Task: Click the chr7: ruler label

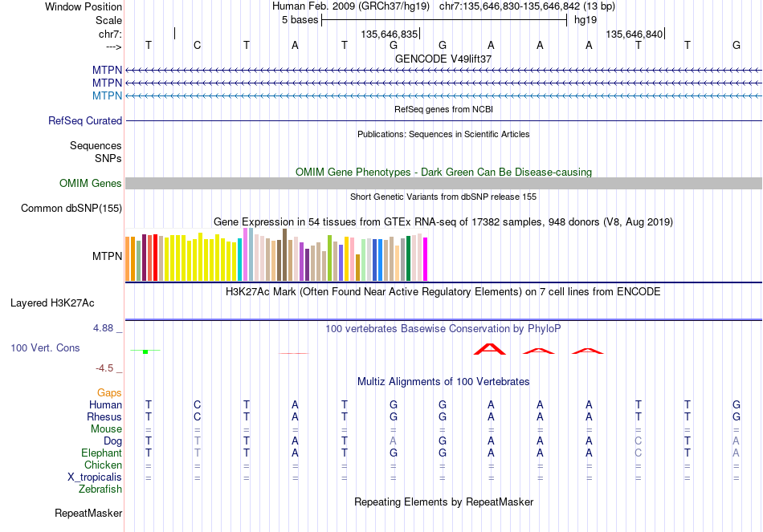Action: click(110, 34)
